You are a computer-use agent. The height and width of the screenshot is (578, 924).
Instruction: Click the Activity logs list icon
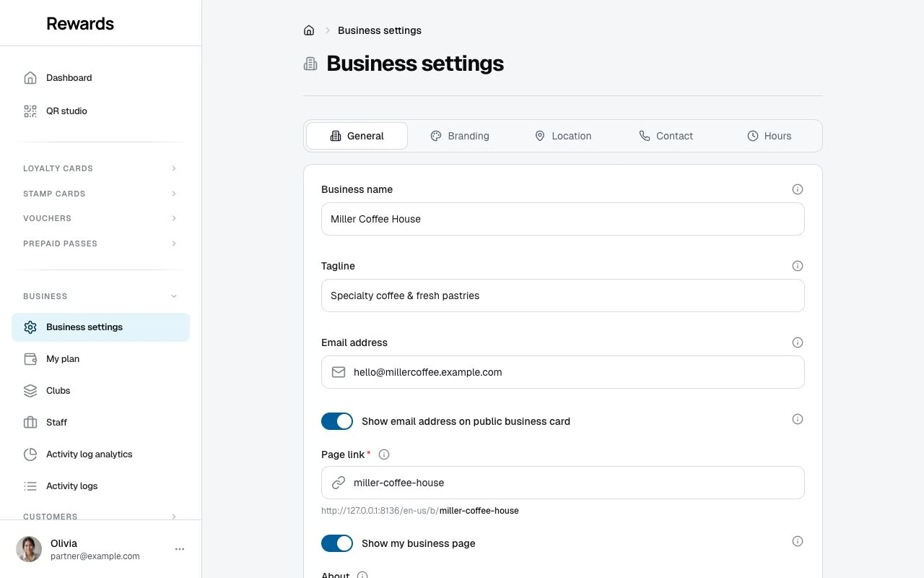30,486
